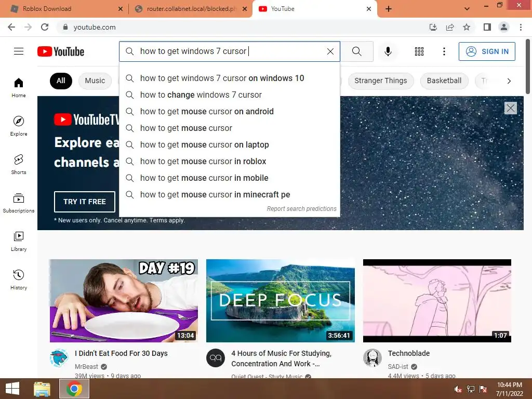Select the Music filter chip
The width and height of the screenshot is (532, 399).
(95, 81)
